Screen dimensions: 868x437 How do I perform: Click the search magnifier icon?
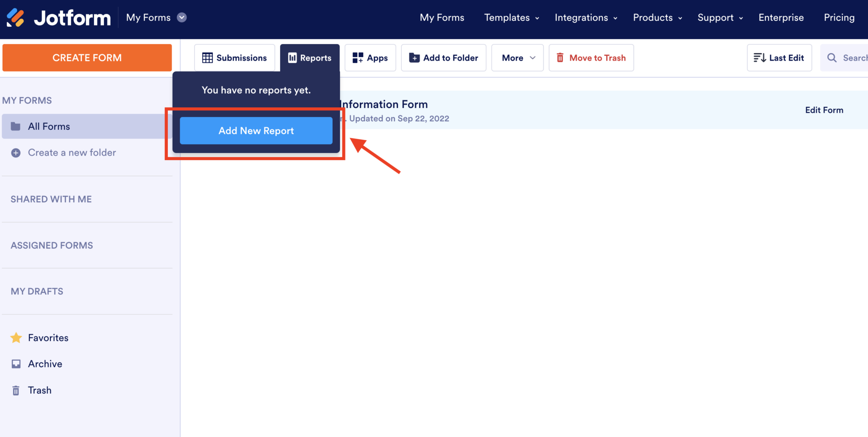point(832,58)
